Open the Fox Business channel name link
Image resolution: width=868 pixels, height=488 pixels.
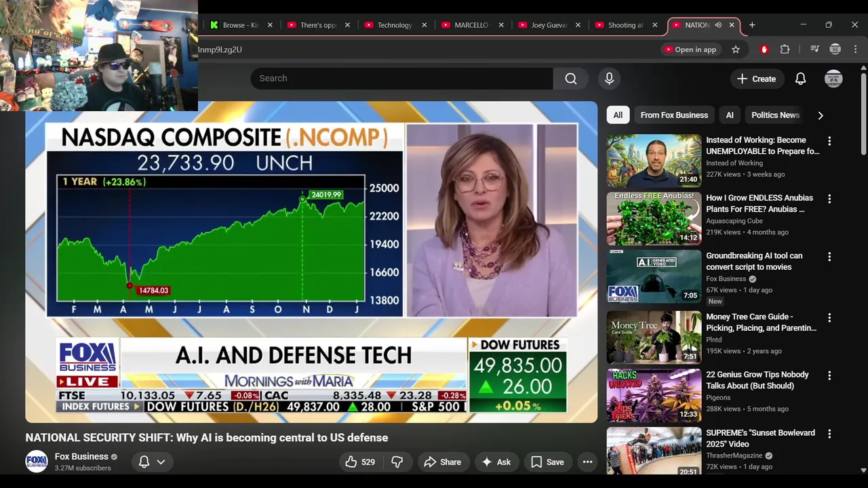81,457
